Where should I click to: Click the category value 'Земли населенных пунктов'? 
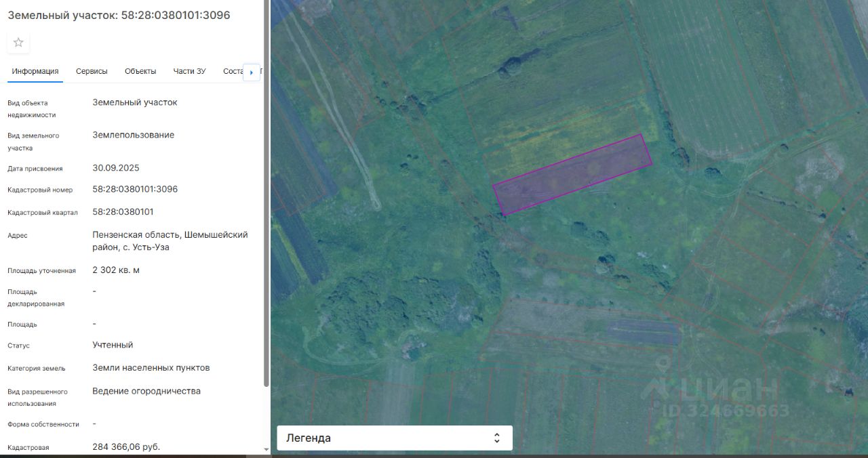[x=151, y=368]
